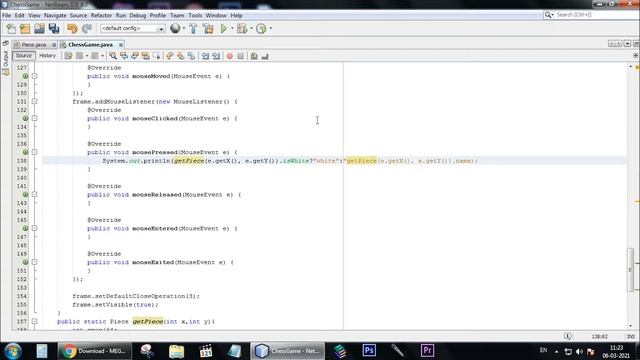640x360 pixels.
Task: Start macro recording with red circle icon
Action: (x=230, y=56)
